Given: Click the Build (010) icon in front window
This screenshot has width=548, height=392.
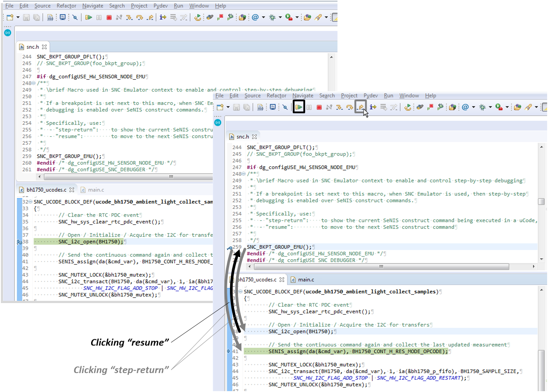Looking at the screenshot, I should [261, 107].
